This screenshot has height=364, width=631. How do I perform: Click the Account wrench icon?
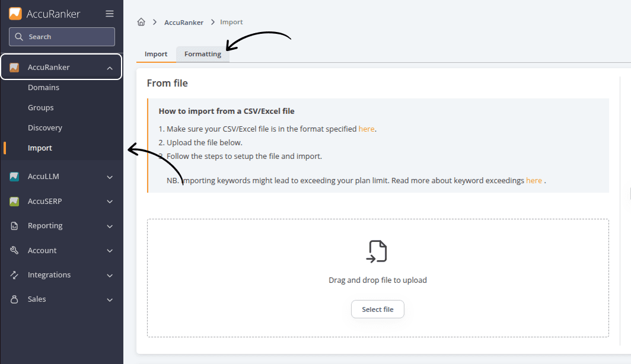(14, 250)
